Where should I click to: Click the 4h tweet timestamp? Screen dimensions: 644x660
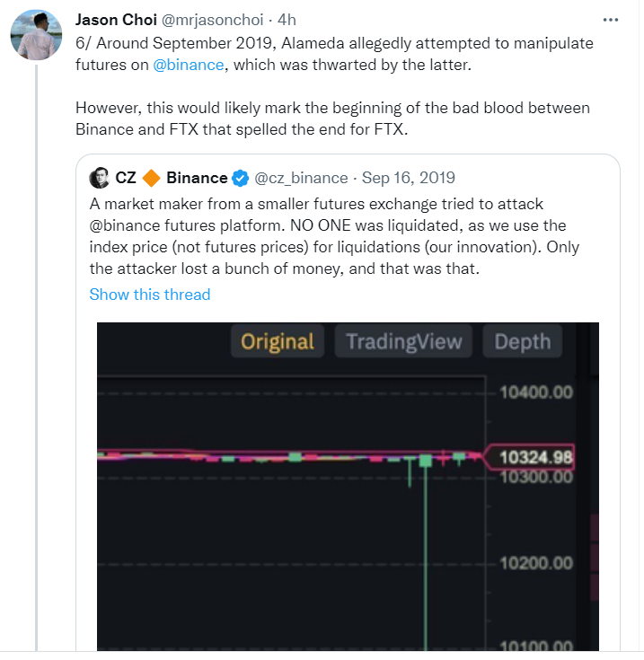288,20
